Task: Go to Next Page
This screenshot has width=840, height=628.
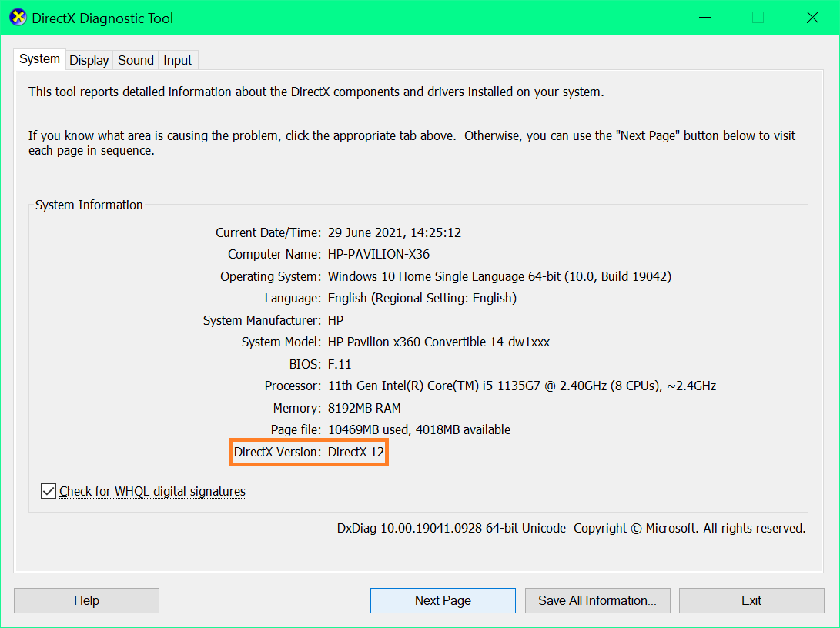Action: point(443,601)
